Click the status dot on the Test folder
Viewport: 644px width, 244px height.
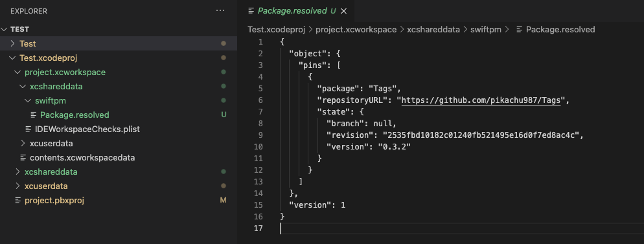(224, 43)
